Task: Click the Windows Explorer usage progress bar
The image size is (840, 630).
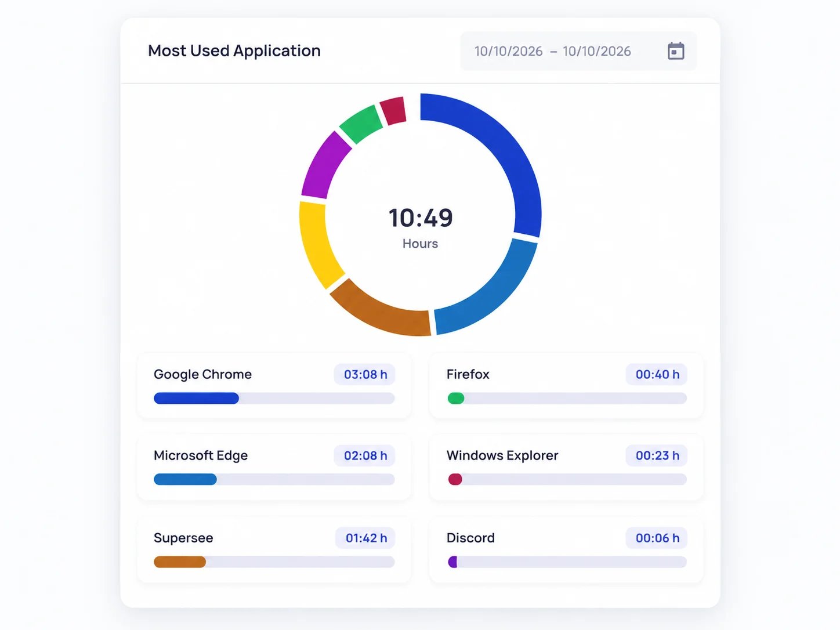Action: (x=567, y=479)
